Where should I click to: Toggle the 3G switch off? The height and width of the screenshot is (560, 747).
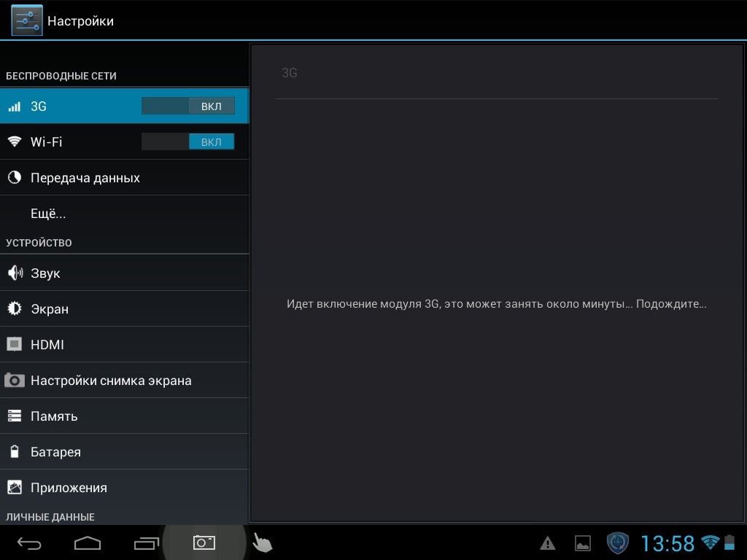coord(188,106)
